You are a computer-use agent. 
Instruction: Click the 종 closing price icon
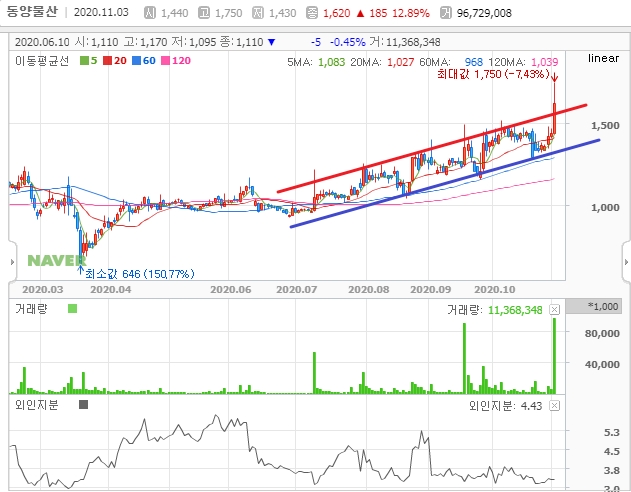(x=312, y=13)
